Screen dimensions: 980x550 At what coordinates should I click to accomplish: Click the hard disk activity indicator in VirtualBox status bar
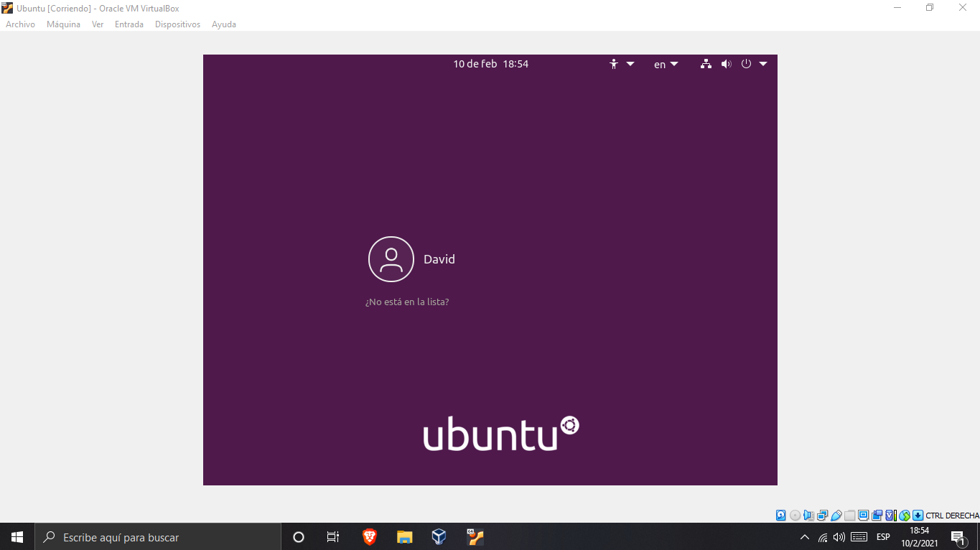(781, 516)
